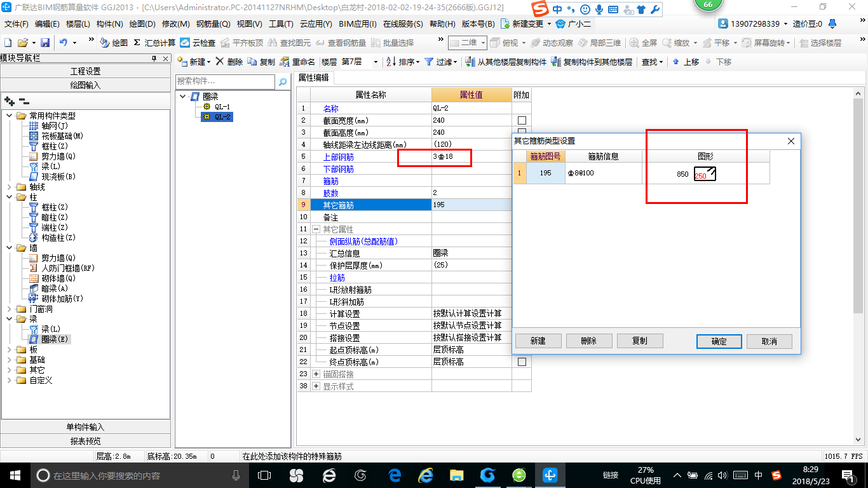This screenshot has width=868, height=488.
Task: Click 确定 in 其它箍筋类型设置 dialog
Action: 719,341
